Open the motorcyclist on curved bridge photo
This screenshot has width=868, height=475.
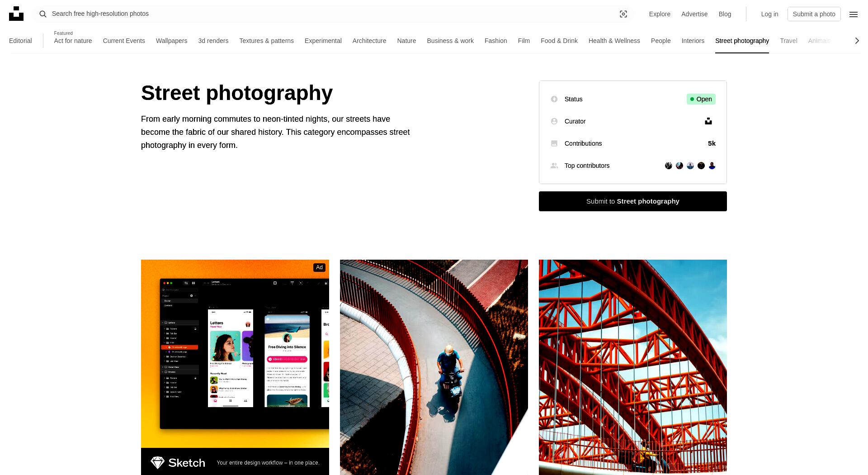pyautogui.click(x=434, y=367)
